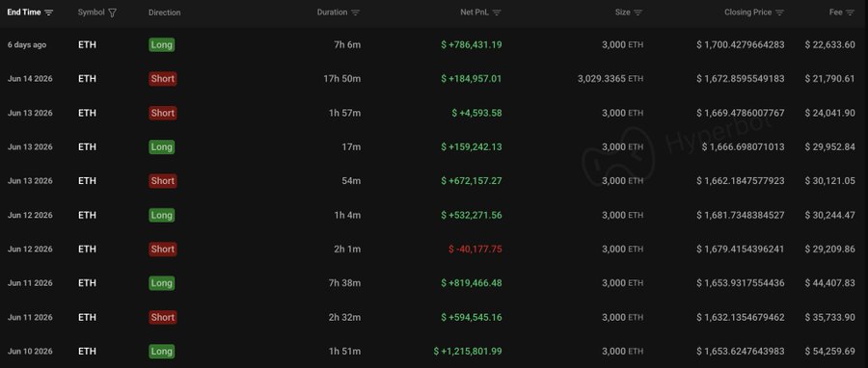Click the closing price $ 1,669.4786007767
The image size is (868, 368).
pyautogui.click(x=741, y=113)
